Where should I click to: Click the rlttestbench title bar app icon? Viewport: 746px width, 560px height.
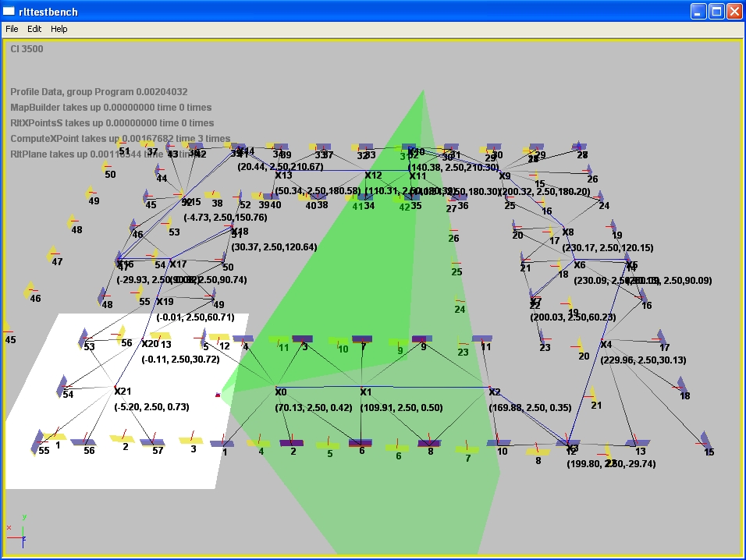click(x=9, y=11)
